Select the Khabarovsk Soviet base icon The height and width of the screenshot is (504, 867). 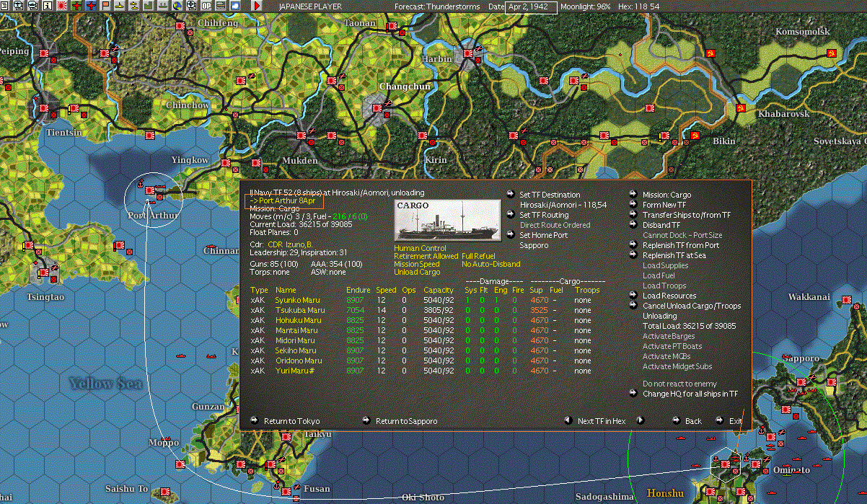(x=739, y=107)
